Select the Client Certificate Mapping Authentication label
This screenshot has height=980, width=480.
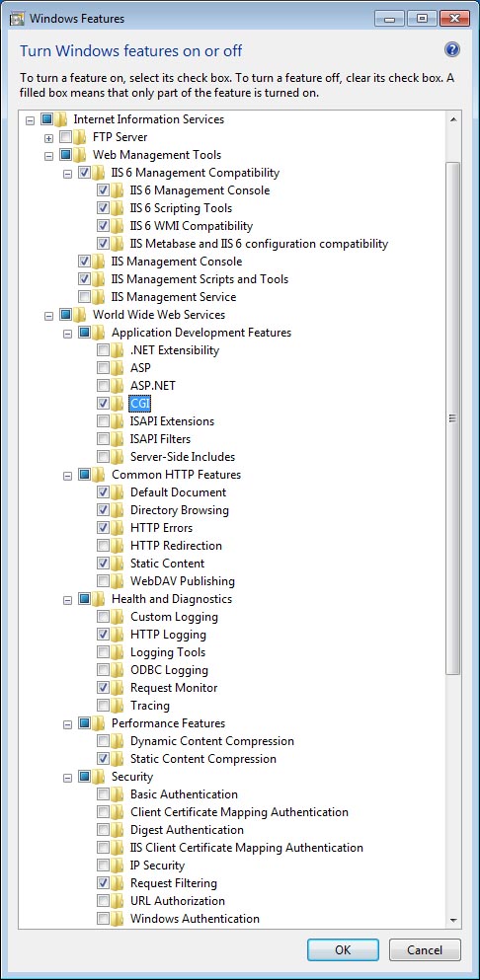[x=240, y=812]
